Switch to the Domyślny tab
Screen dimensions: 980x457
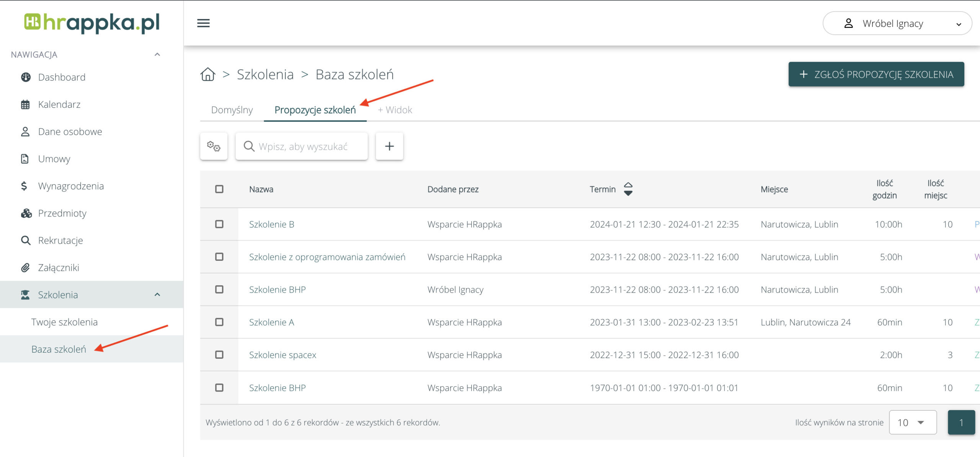click(x=232, y=110)
